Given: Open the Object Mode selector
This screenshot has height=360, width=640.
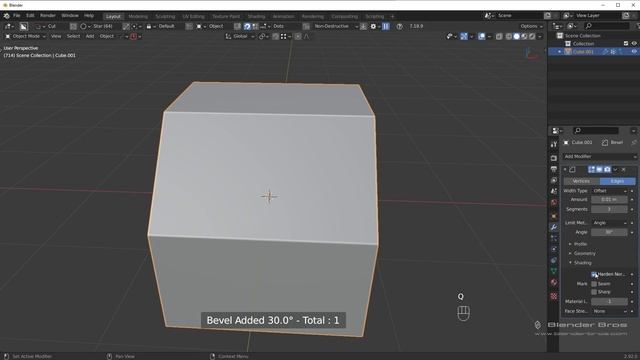Looking at the screenshot, I should 25,36.
